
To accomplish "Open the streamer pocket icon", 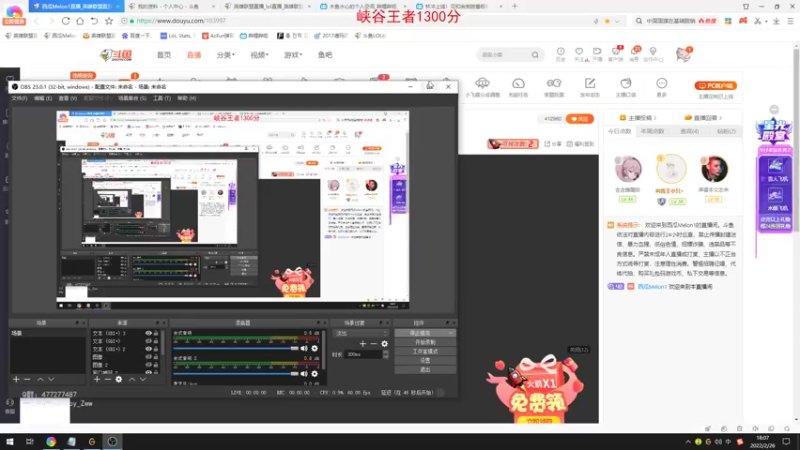I will coord(626,83).
